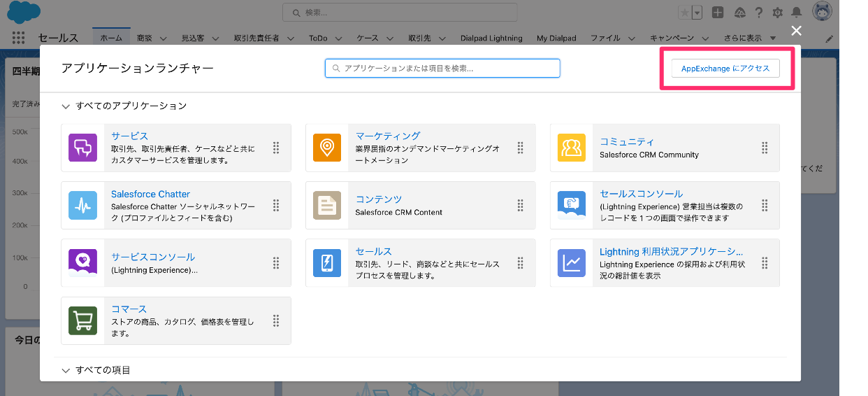Grab the drag handle on サービス tile
The image size is (868, 396).
[x=276, y=148]
